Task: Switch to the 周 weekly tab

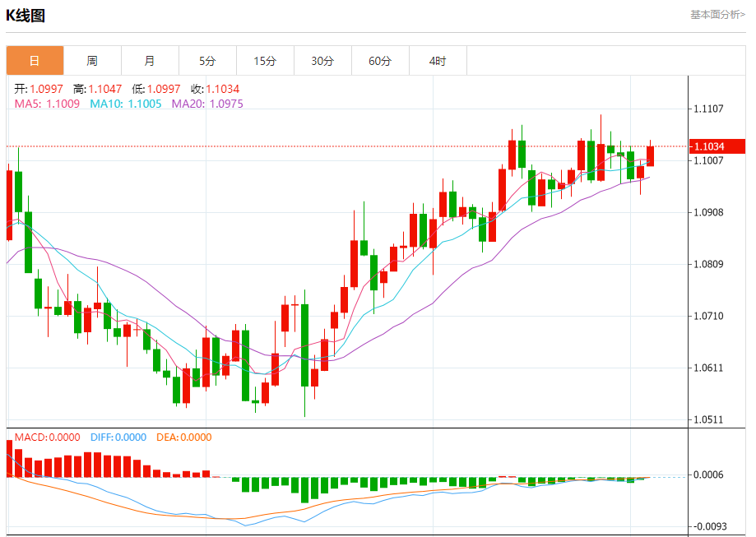Action: click(x=92, y=61)
